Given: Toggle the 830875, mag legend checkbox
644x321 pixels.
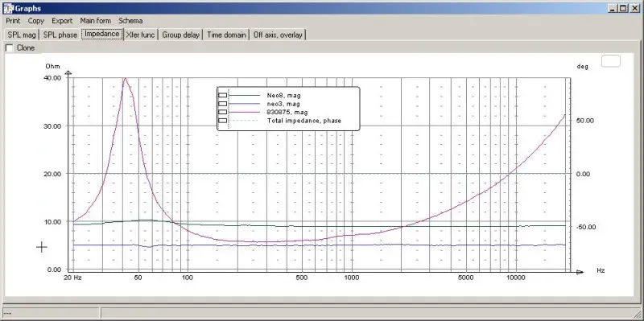Looking at the screenshot, I should [x=223, y=112].
